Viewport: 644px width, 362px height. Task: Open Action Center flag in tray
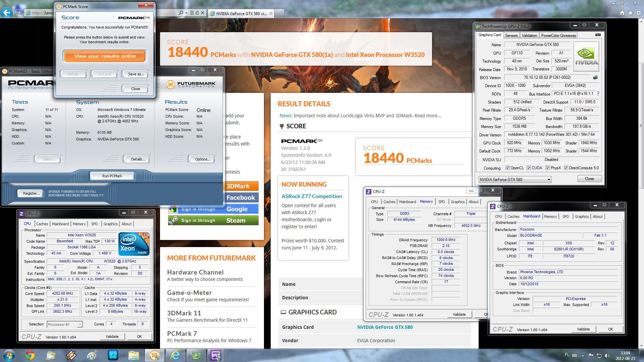(x=591, y=355)
